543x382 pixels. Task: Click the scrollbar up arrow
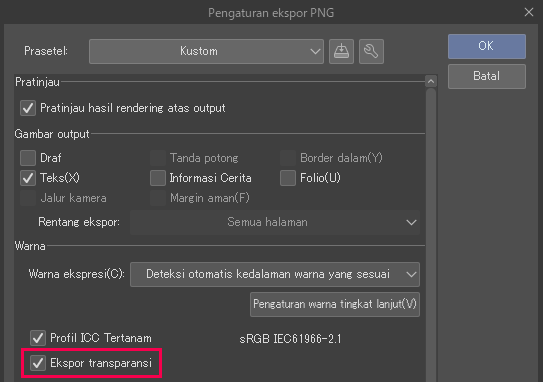point(431,81)
